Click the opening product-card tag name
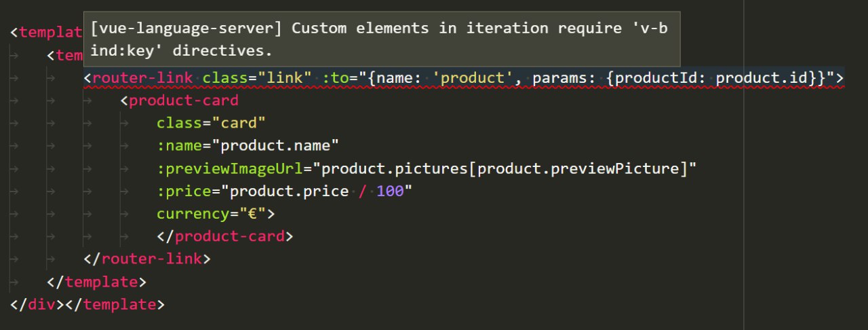The height and width of the screenshot is (330, 868). click(x=183, y=100)
